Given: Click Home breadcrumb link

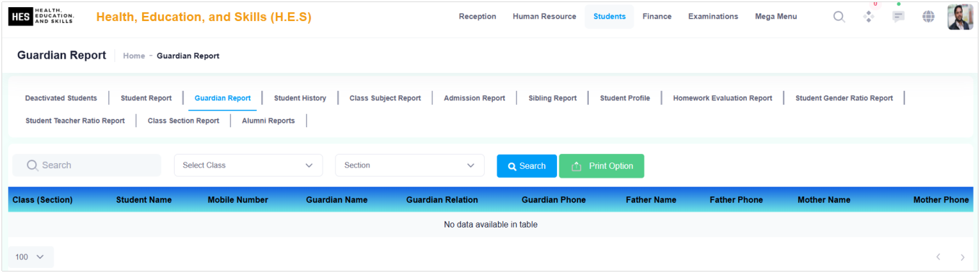Looking at the screenshot, I should pos(134,56).
